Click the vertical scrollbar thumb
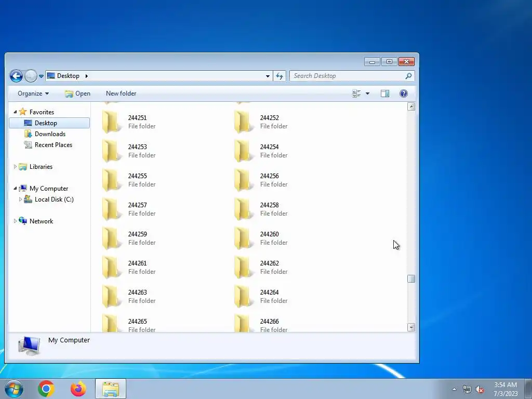 click(x=411, y=278)
